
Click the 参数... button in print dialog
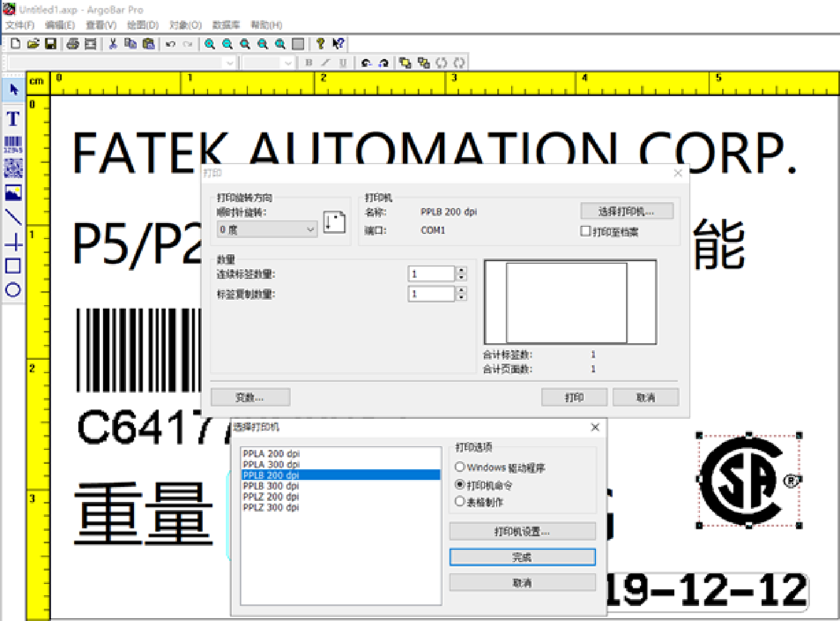click(250, 397)
